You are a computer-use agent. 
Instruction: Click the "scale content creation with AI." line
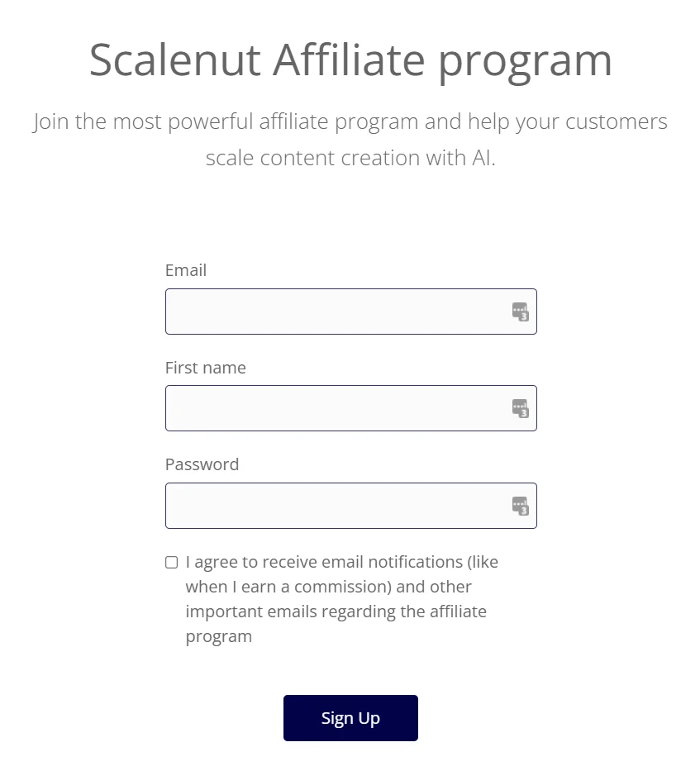[x=350, y=158]
